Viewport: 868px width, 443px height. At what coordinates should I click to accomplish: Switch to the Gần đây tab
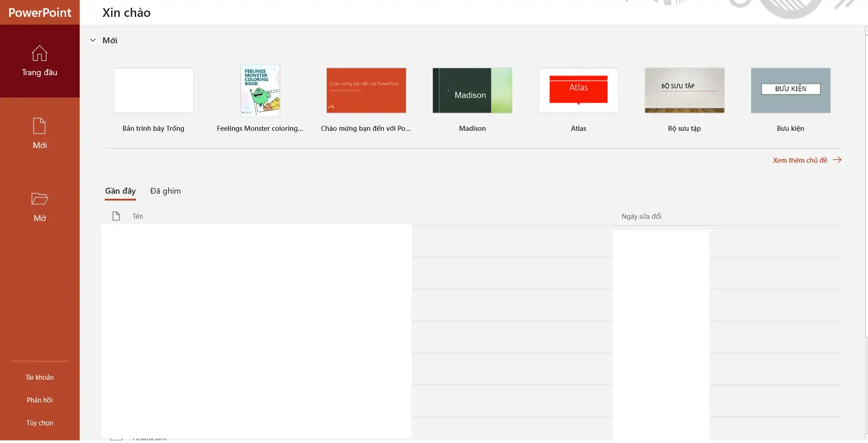click(120, 191)
